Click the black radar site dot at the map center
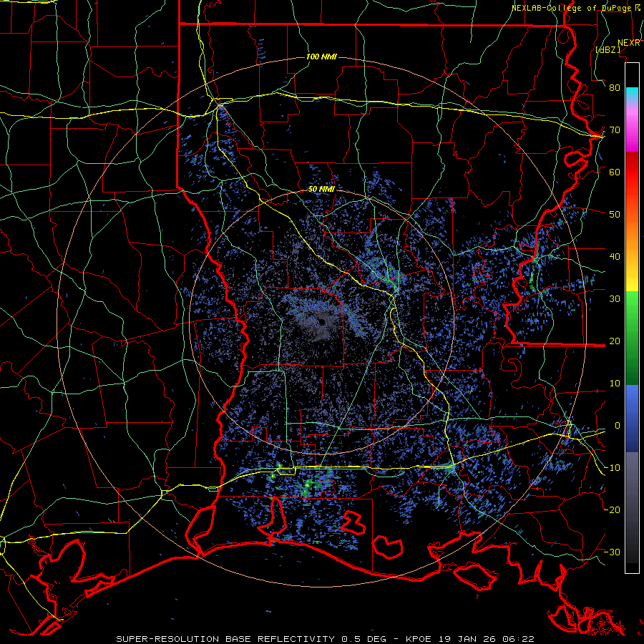 pyautogui.click(x=322, y=321)
